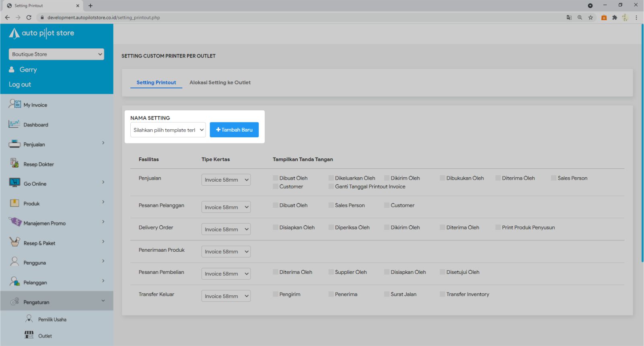The image size is (644, 346).
Task: Open the Boutique Store outlet dropdown
Action: tap(56, 54)
